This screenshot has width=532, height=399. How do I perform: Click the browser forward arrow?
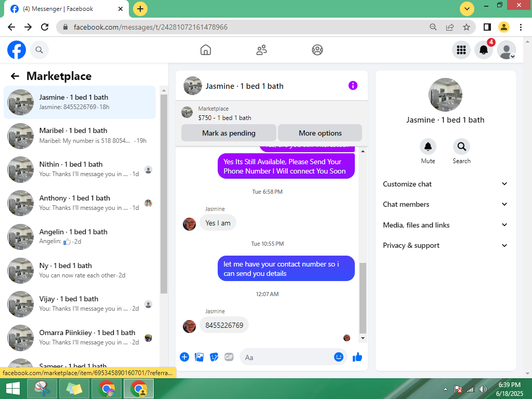28,27
